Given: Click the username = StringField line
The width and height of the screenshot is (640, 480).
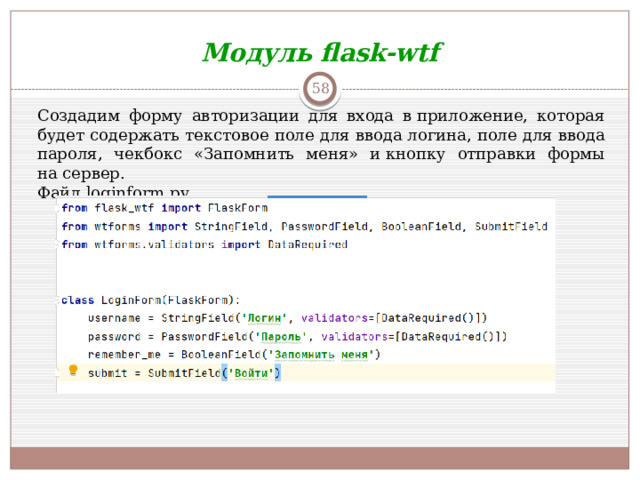Looking at the screenshot, I should pyautogui.click(x=287, y=318).
